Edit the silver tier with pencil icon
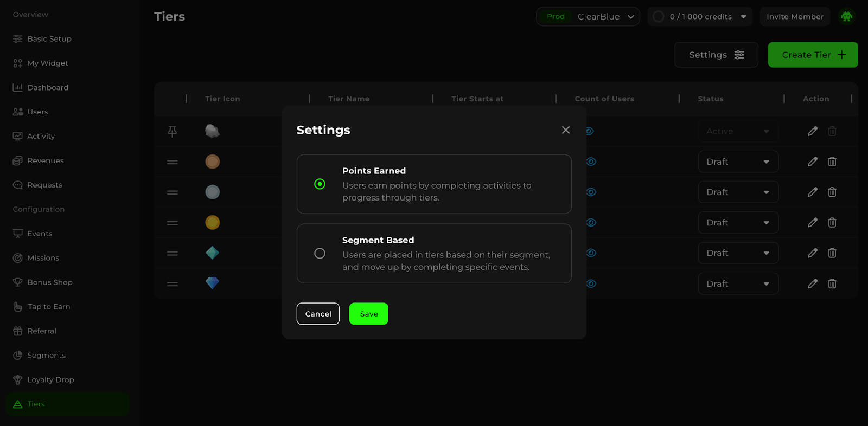The width and height of the screenshot is (868, 426). point(812,192)
